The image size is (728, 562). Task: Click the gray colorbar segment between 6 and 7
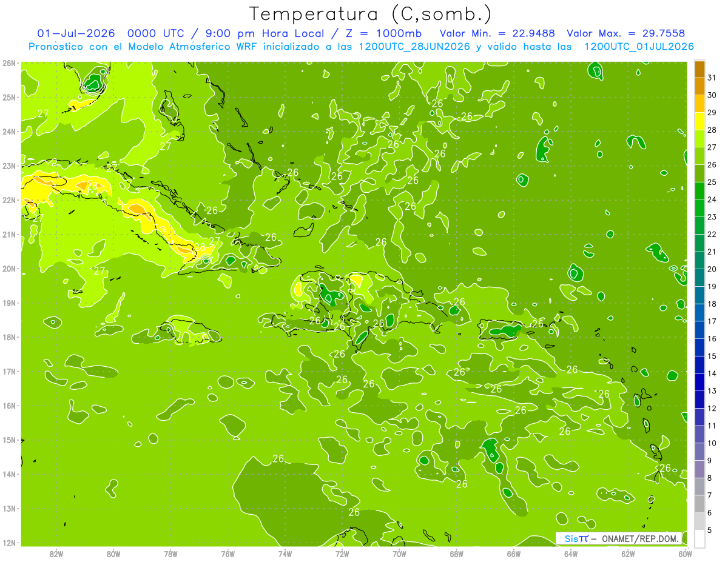pos(699,504)
